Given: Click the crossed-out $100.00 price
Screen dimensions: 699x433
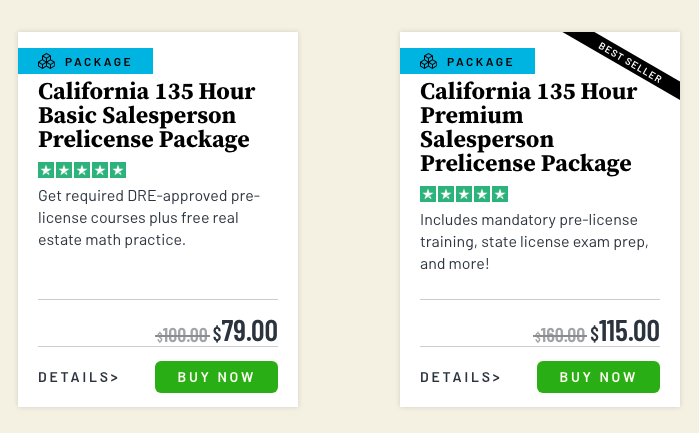Looking at the screenshot, I should click(182, 336).
